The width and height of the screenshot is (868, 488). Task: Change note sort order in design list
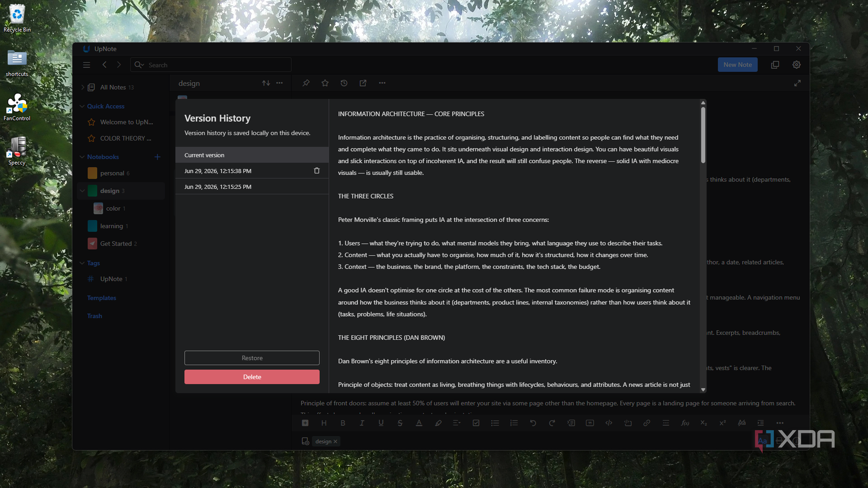tap(266, 83)
